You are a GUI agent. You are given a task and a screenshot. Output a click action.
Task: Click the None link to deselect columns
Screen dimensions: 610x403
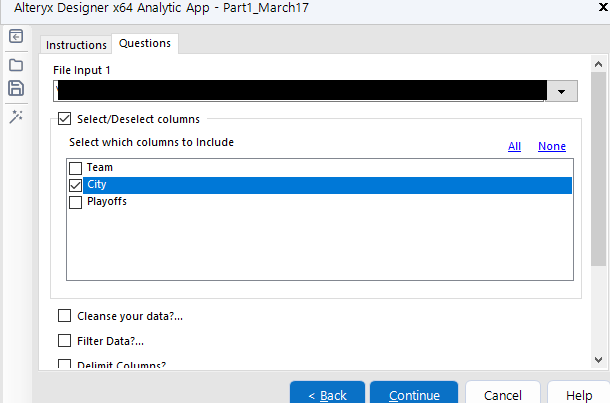tap(551, 146)
